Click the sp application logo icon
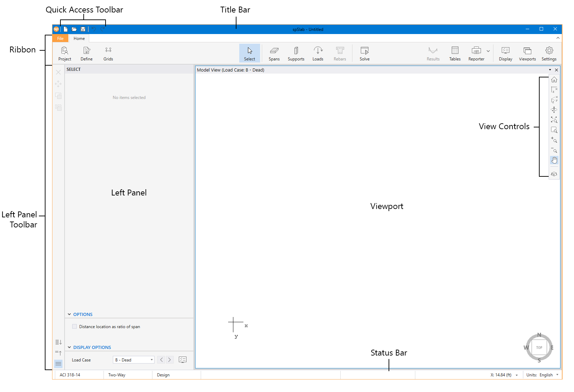Screen dimensions: 574x392 [x=56, y=29]
